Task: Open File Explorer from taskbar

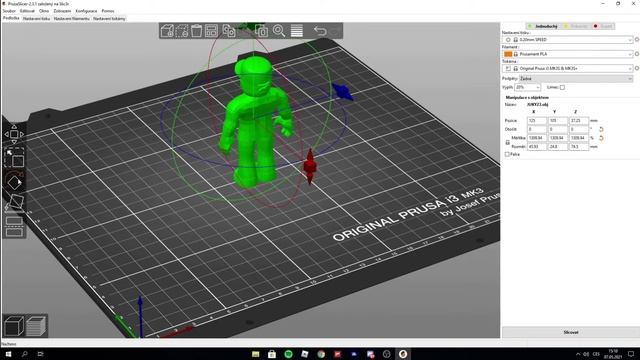Action: point(256,354)
